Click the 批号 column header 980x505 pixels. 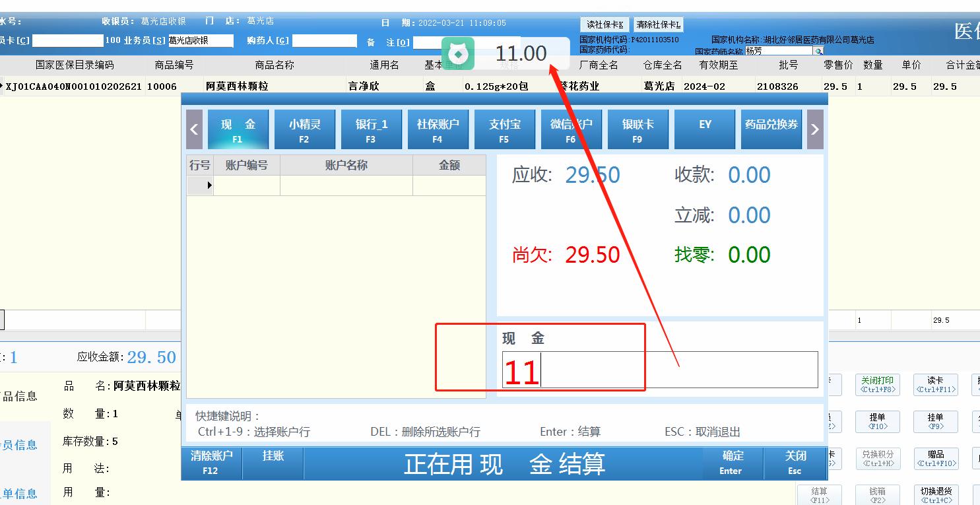[788, 65]
